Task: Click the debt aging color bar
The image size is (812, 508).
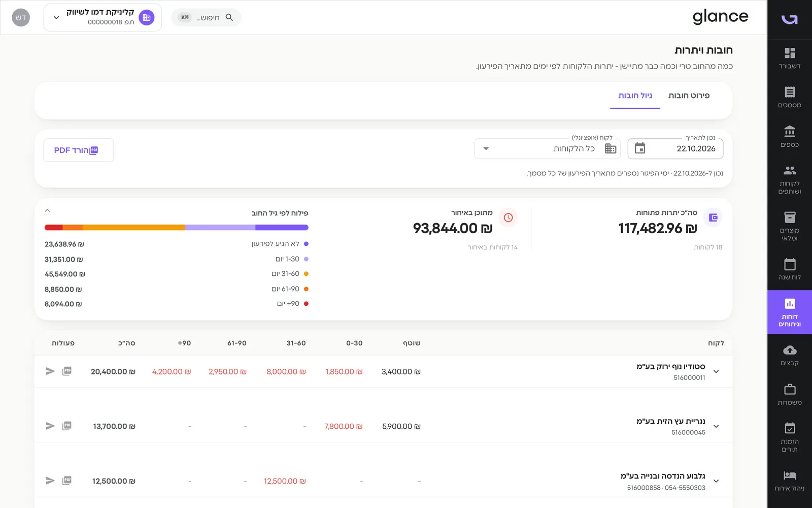Action: 177,228
